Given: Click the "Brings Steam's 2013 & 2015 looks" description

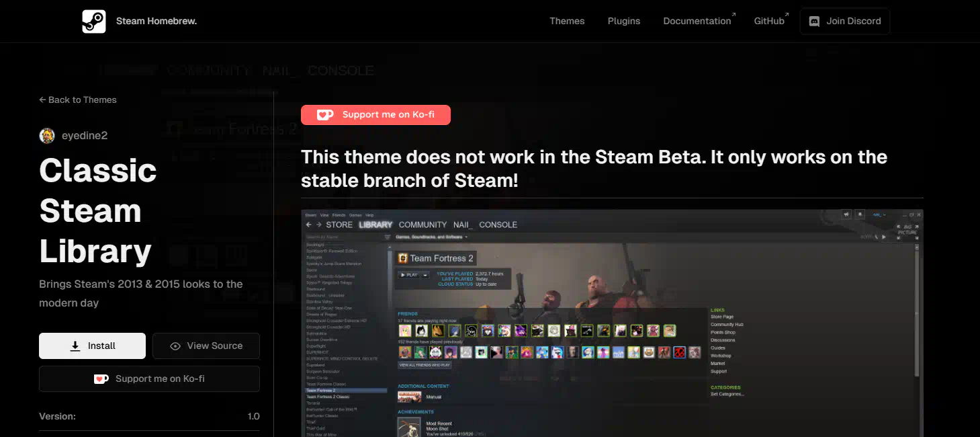Looking at the screenshot, I should pyautogui.click(x=141, y=293).
